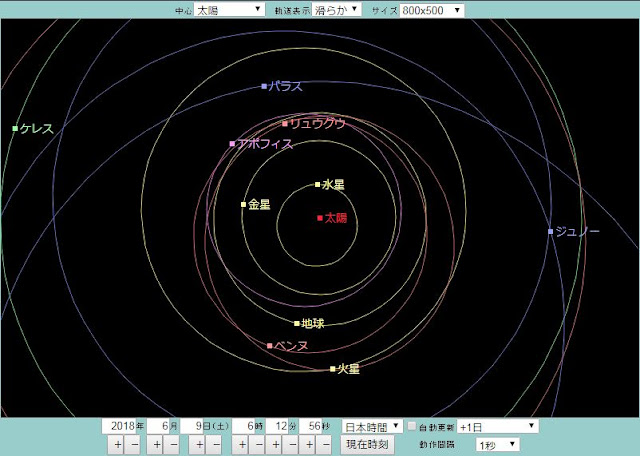The image size is (640, 456).
Task: Click the ベンヌ text label
Action: coord(291,346)
